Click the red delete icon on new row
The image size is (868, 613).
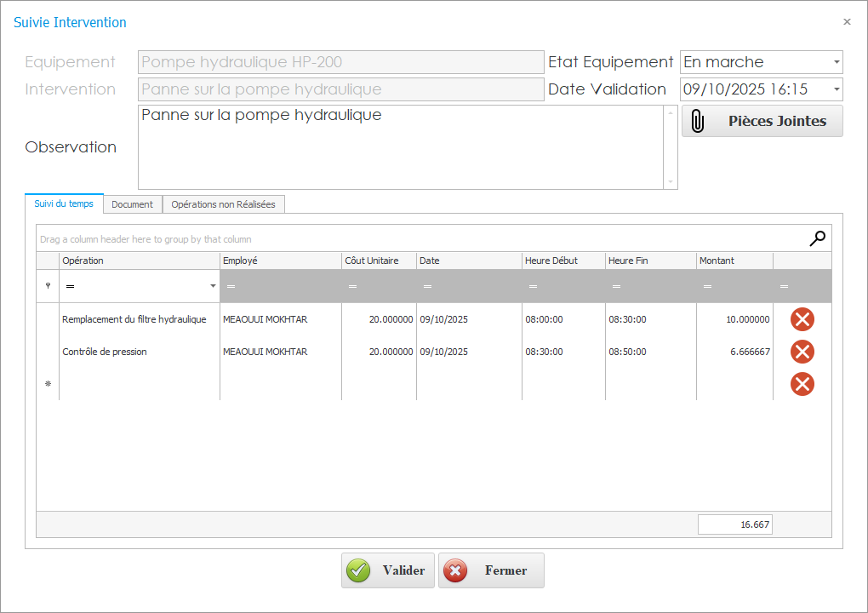802,384
